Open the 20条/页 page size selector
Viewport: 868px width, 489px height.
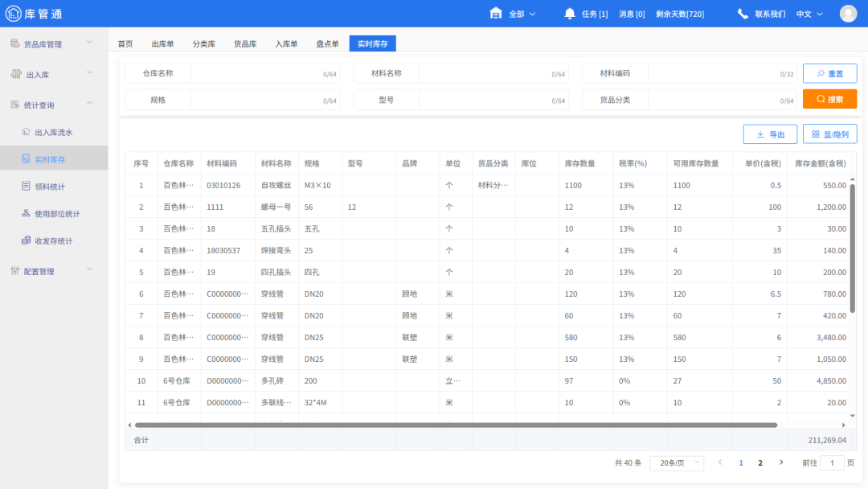click(677, 462)
